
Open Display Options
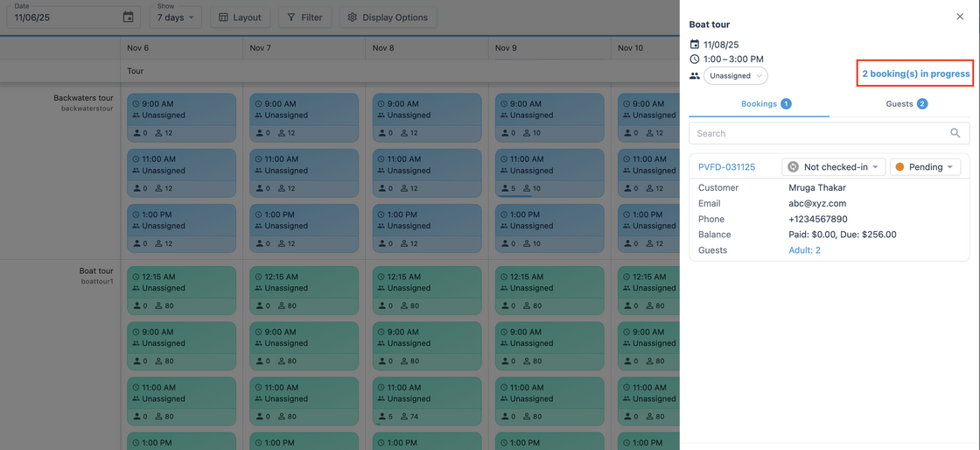point(388,18)
